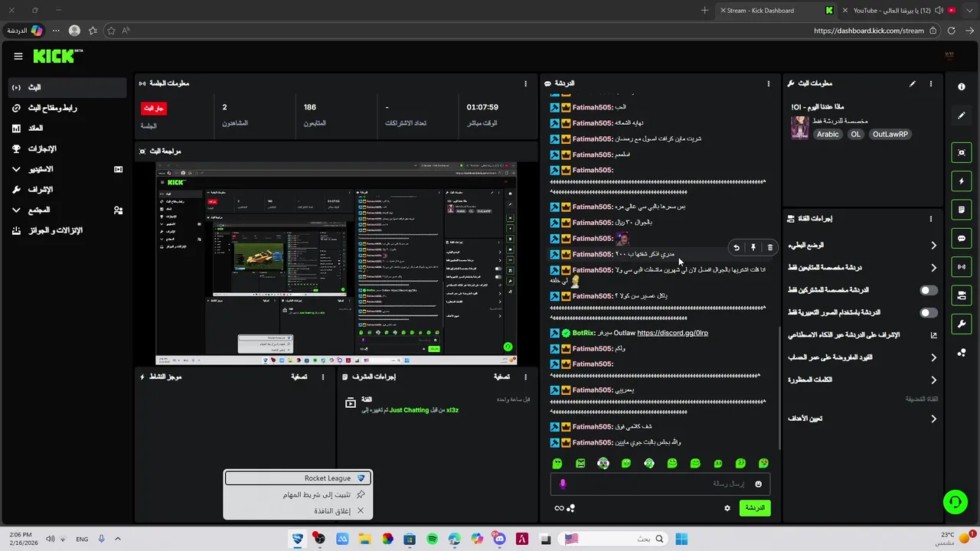Open session info panel options menu
Image resolution: width=980 pixels, height=551 pixels.
(x=525, y=83)
